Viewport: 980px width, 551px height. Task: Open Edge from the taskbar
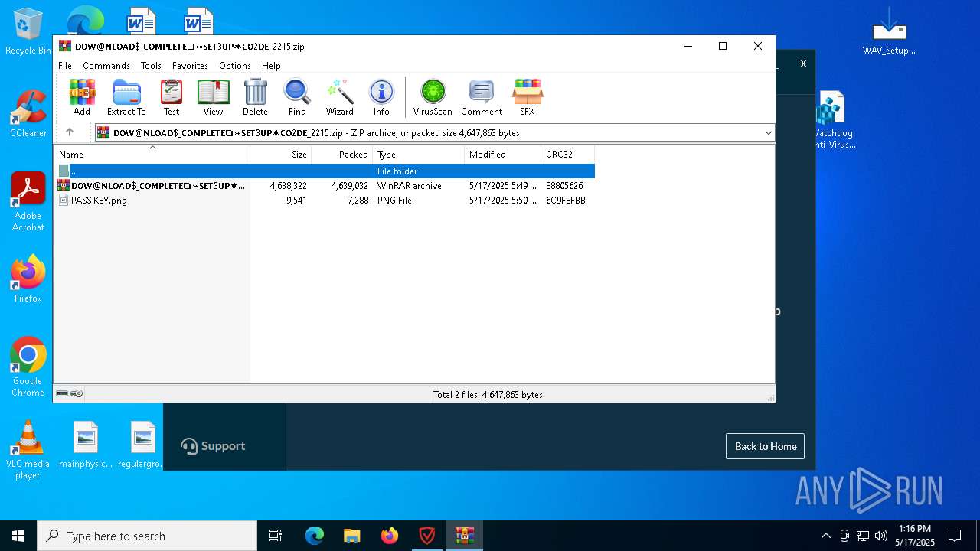(315, 536)
